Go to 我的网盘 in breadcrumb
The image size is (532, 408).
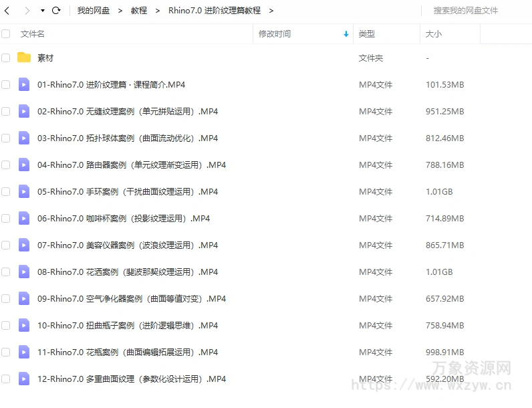(x=94, y=11)
